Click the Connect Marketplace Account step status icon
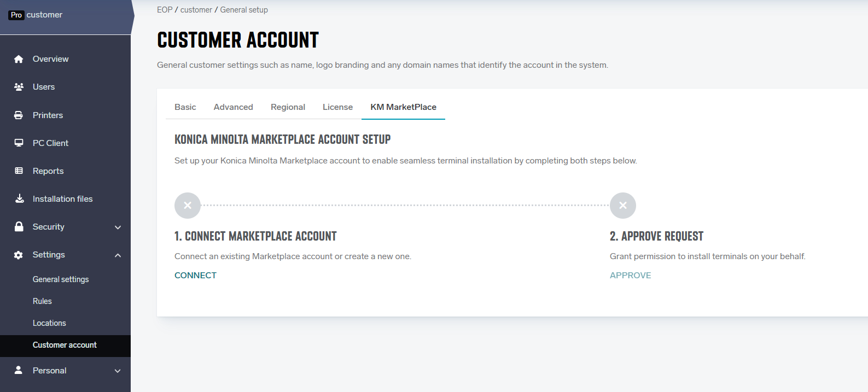 pos(188,206)
